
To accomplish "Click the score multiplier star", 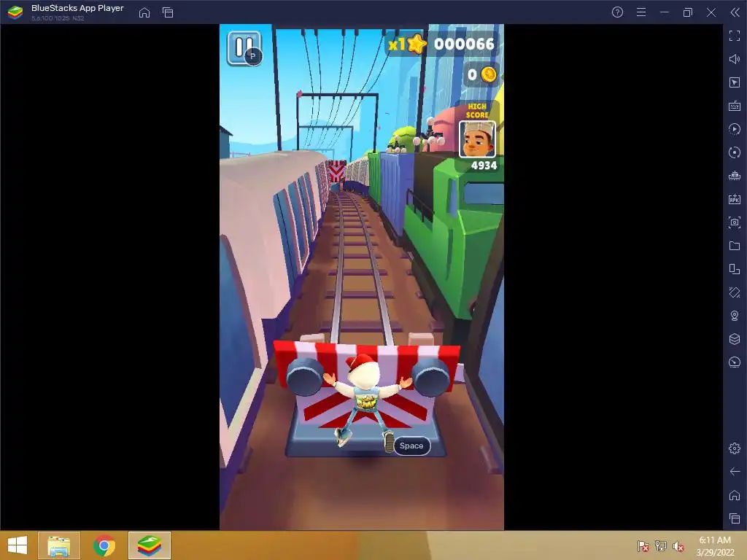I will pos(417,44).
